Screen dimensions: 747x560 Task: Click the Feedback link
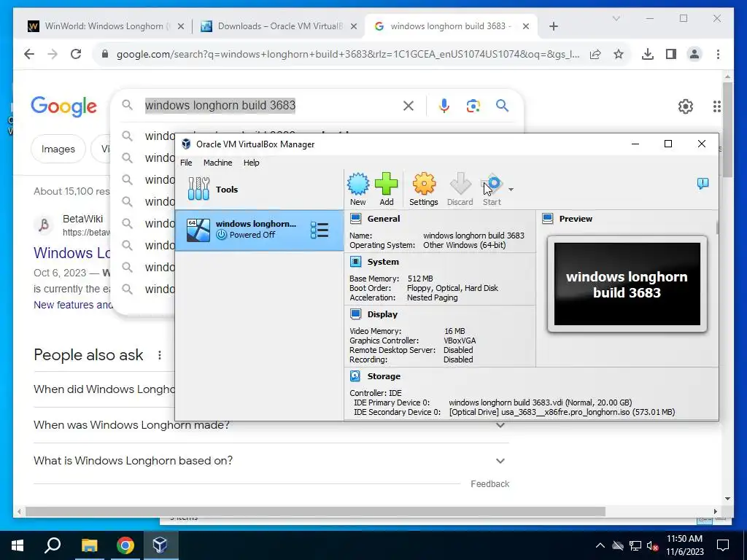pyautogui.click(x=489, y=484)
